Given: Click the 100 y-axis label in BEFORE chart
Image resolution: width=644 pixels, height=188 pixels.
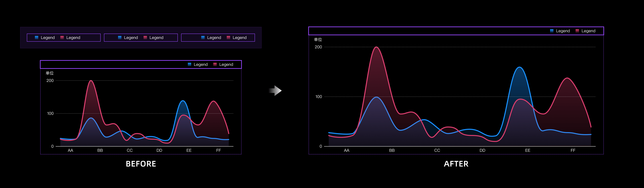Looking at the screenshot, I should click(x=50, y=113).
